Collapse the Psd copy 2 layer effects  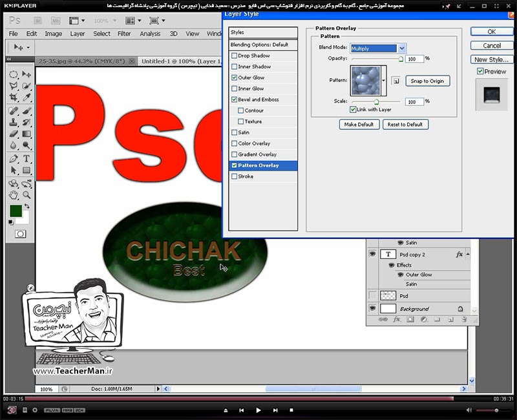[468, 254]
